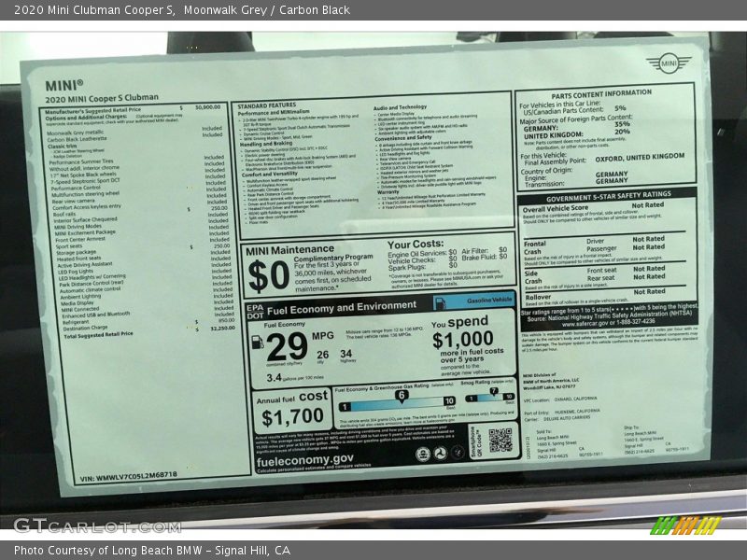The image size is (747, 560).
Task: Click 'Park Distance Control (rear)' row
Action: coord(91,284)
